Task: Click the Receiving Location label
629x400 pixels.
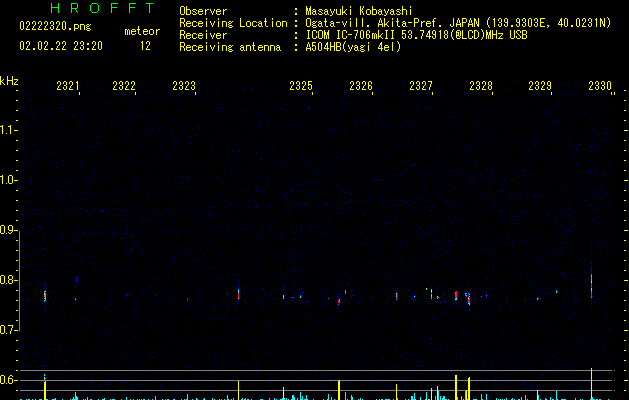Action: (233, 23)
